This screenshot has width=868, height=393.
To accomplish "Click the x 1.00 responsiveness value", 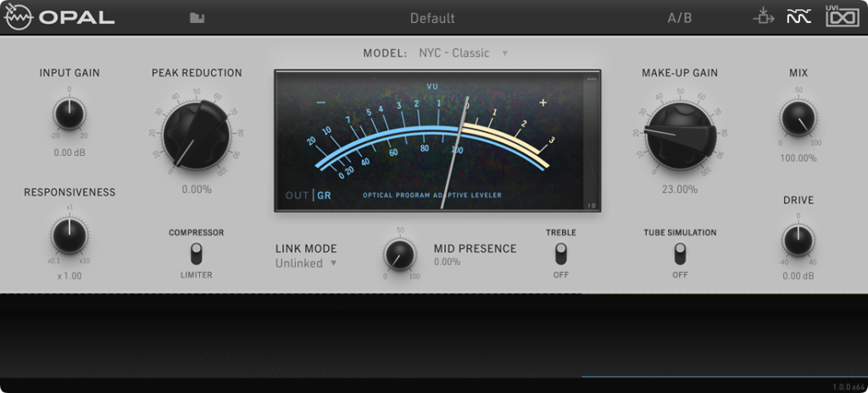I will [70, 275].
